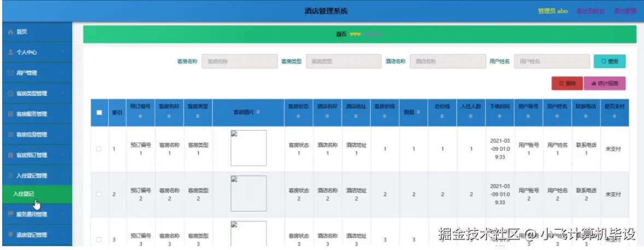Viewport: 644px width, 250px height.
Task: Sort by 客房名称 column sort icon
Action: coord(169,117)
